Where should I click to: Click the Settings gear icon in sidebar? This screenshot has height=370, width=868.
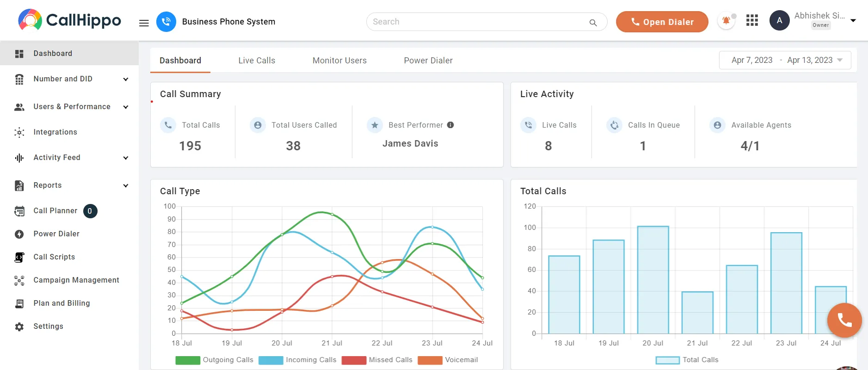point(19,327)
